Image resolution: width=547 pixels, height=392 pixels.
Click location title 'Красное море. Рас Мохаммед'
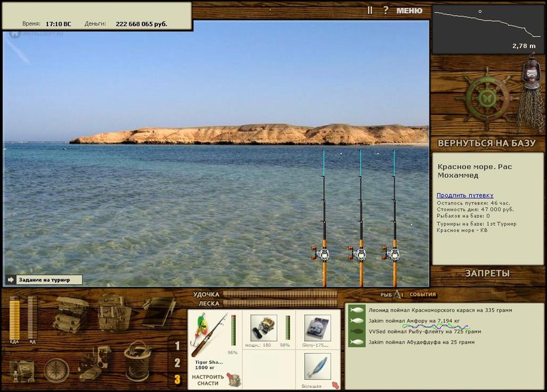tap(475, 171)
